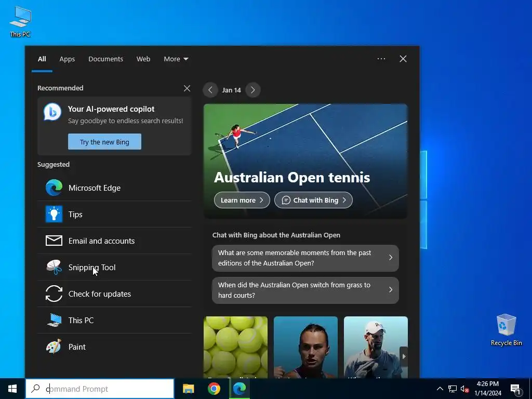Viewport: 532px width, 399px height.
Task: Launch Google Chrome from taskbar
Action: point(214,389)
